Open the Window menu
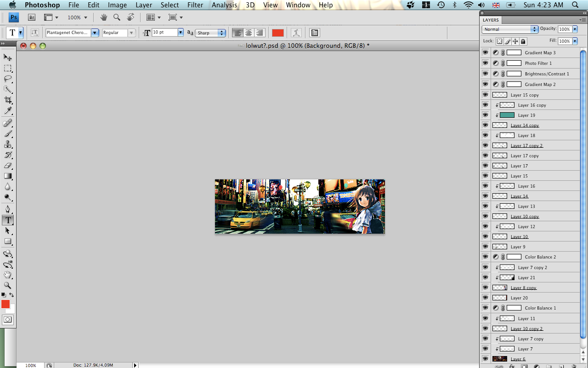Image resolution: width=588 pixels, height=368 pixels. (298, 5)
